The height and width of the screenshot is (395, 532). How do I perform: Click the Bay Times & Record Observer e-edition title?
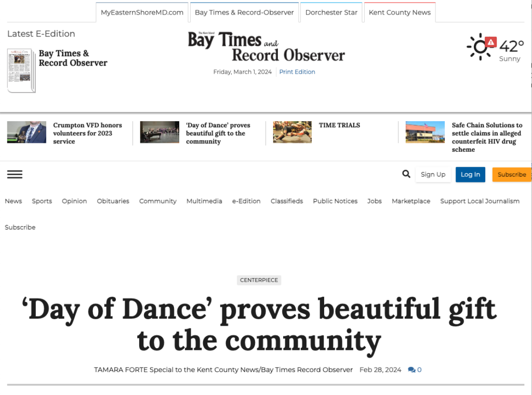(x=73, y=58)
